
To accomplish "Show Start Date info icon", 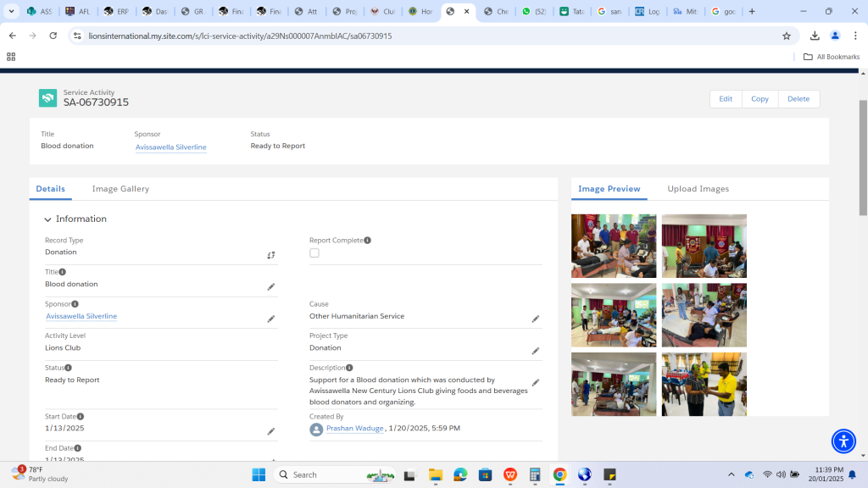I will point(81,416).
